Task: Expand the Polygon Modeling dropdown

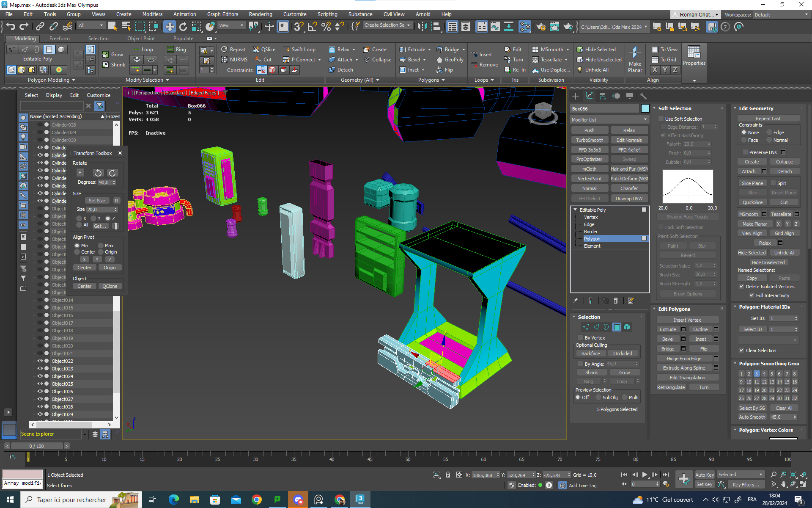Action: point(51,80)
